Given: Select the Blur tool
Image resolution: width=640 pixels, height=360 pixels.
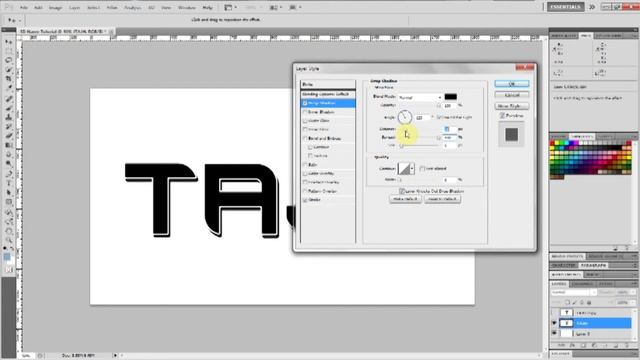Looking at the screenshot, I should click(8, 154).
